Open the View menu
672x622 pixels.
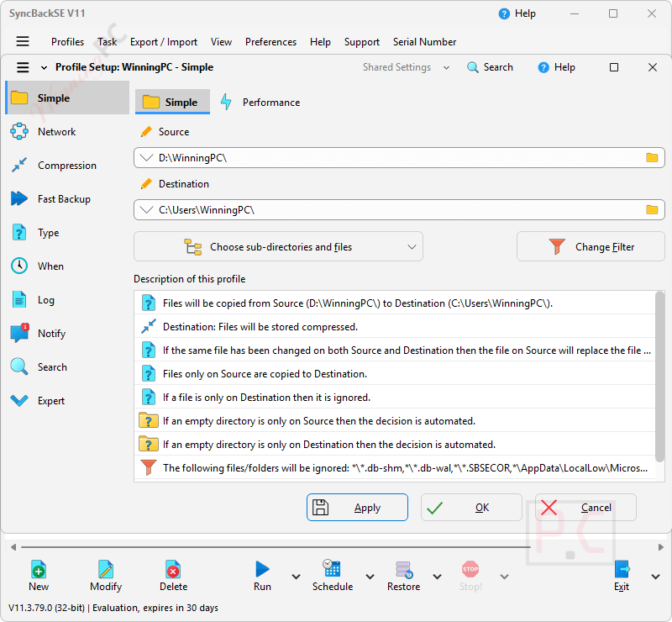coord(221,42)
